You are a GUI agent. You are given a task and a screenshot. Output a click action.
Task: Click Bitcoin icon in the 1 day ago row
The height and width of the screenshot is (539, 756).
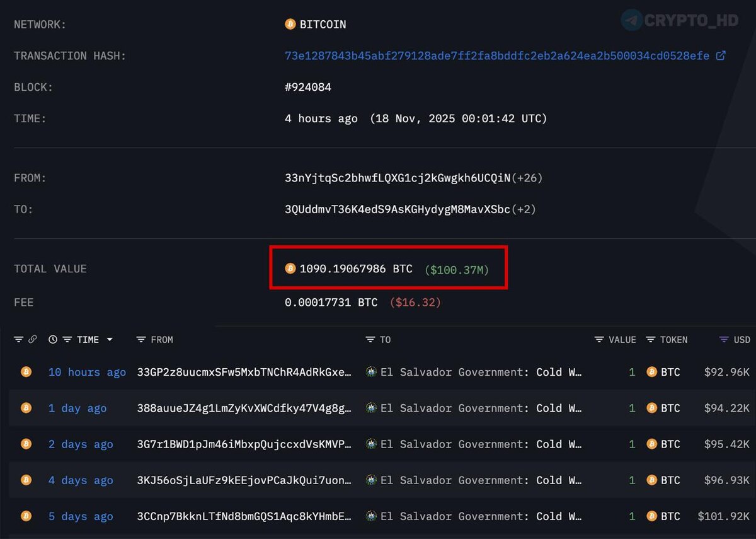pos(26,408)
